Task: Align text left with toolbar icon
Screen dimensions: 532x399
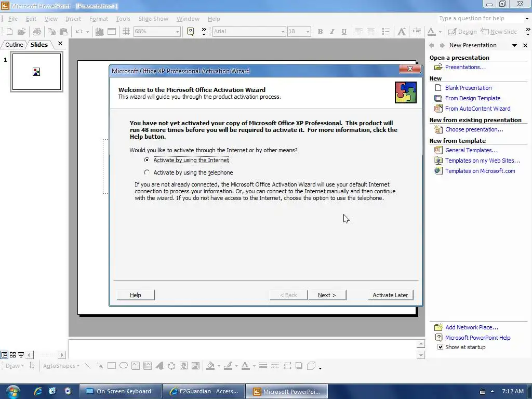Action: click(x=358, y=32)
